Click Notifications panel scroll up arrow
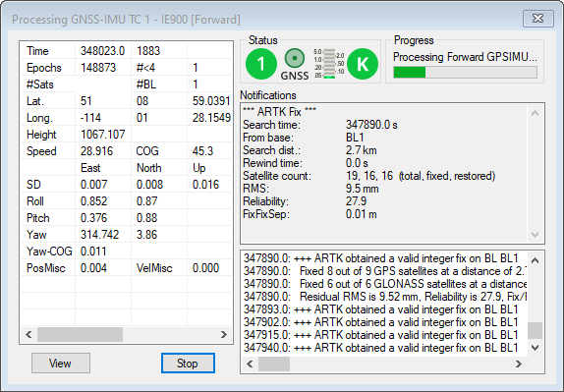The width and height of the screenshot is (564, 392). pyautogui.click(x=535, y=113)
